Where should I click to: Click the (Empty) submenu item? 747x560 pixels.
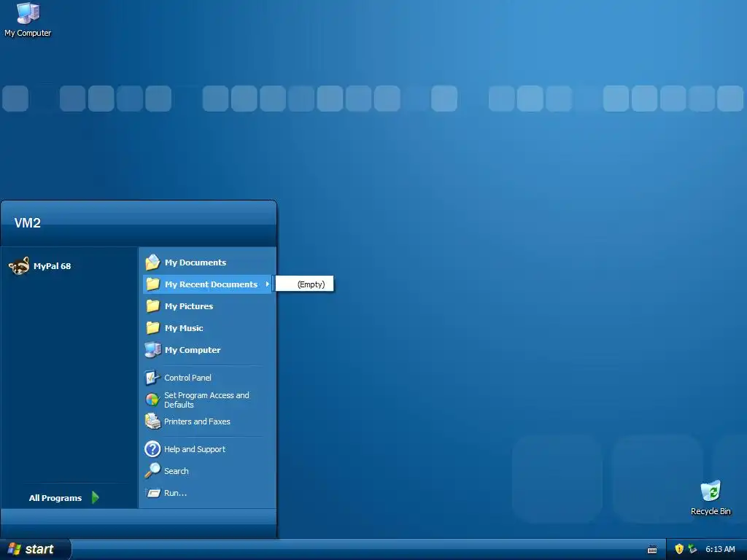(304, 284)
